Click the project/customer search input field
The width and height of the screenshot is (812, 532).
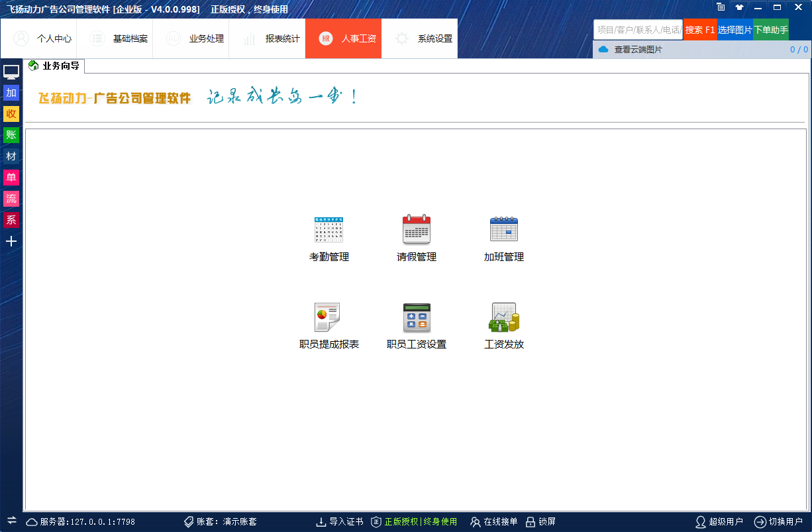tap(638, 30)
